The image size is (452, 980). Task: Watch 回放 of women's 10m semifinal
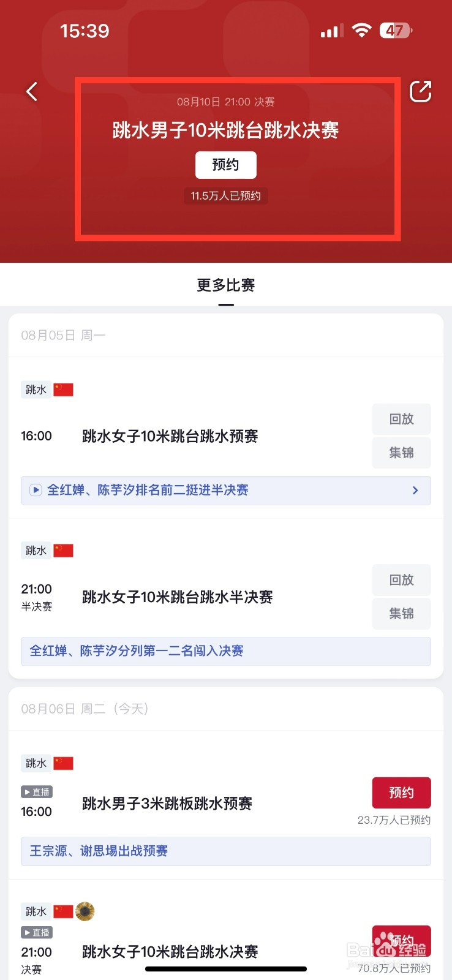click(401, 580)
